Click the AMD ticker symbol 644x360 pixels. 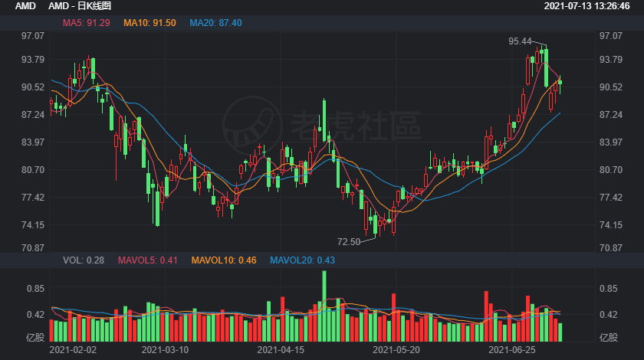point(25,6)
